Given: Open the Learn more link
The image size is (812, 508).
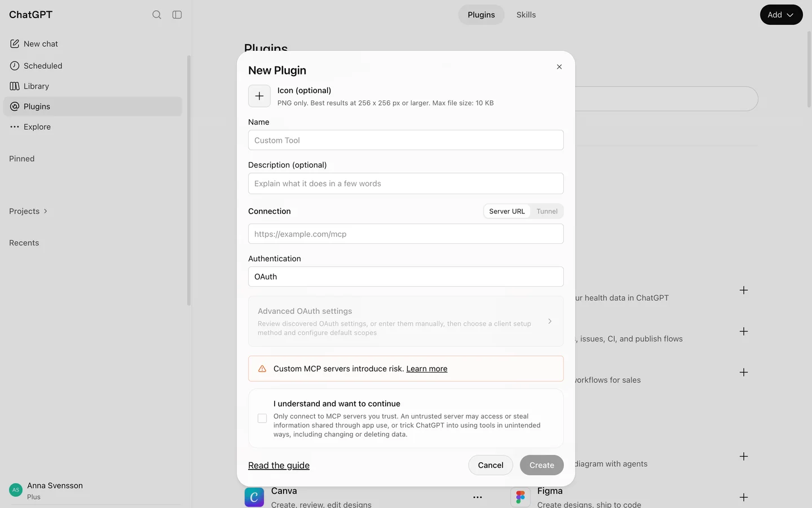Looking at the screenshot, I should [x=427, y=369].
